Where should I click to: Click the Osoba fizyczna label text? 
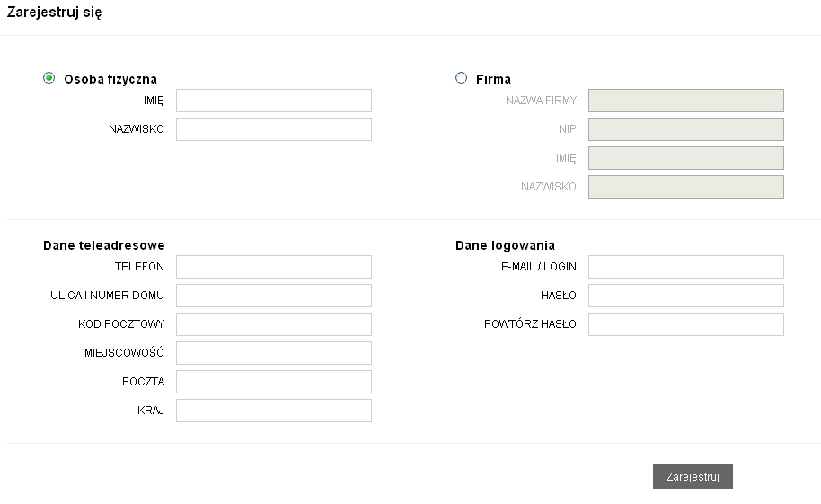(110, 79)
